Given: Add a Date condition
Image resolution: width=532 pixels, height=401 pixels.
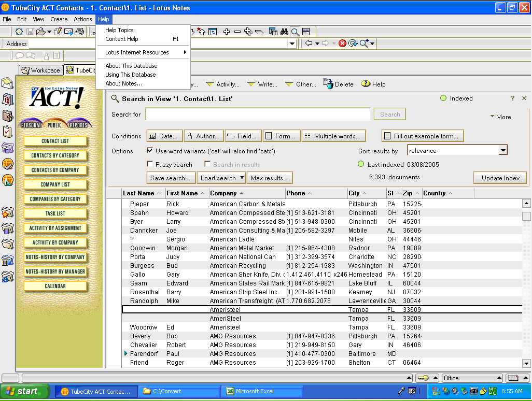Looking at the screenshot, I should (x=164, y=136).
